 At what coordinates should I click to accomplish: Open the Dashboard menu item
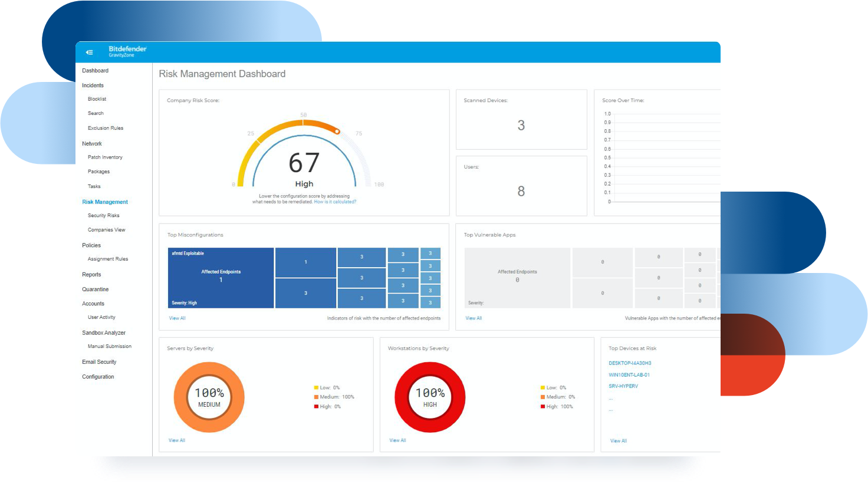click(95, 71)
